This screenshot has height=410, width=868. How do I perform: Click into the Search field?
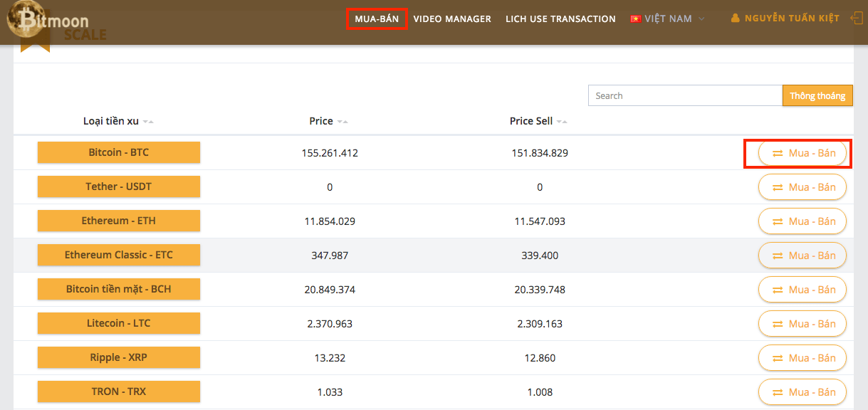tap(685, 96)
